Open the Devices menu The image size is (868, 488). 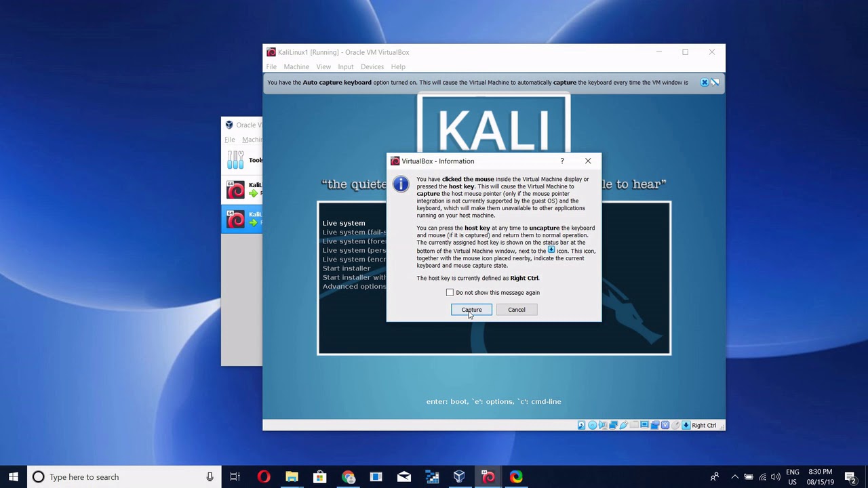(x=372, y=66)
